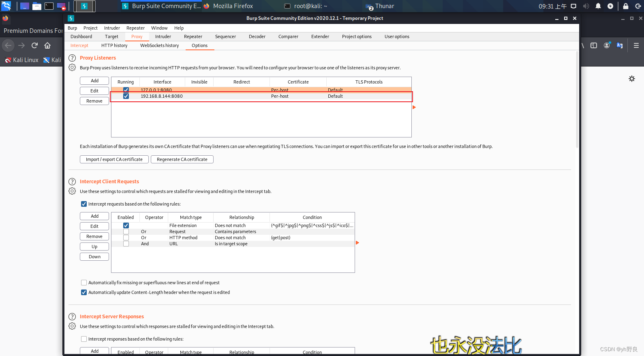
Task: Add a client request intercept rule
Action: click(94, 216)
